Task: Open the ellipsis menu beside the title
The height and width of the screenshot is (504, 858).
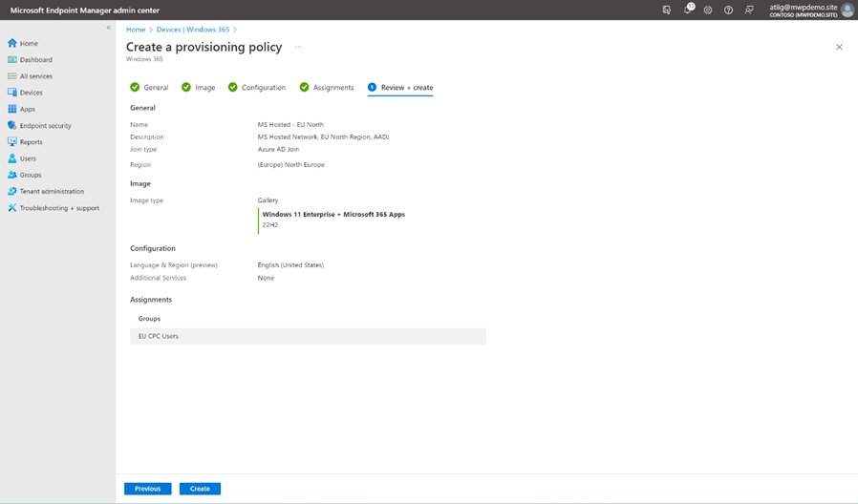Action: click(x=298, y=47)
